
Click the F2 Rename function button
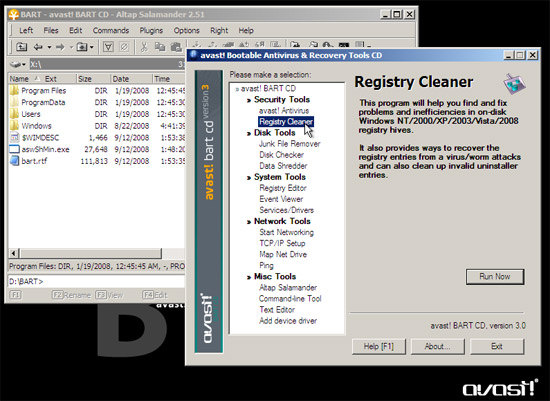coord(71,295)
